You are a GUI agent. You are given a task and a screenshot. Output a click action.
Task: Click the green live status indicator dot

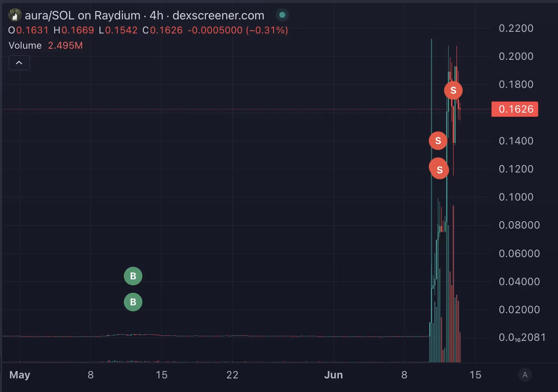click(x=282, y=15)
